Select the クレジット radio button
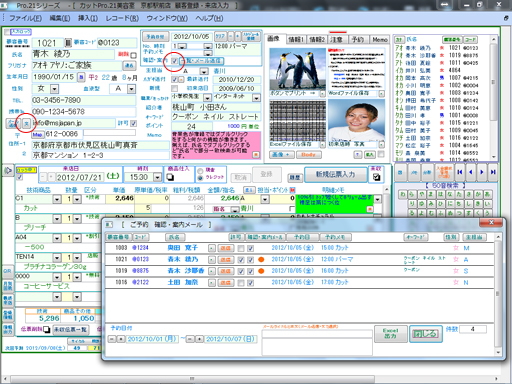The image size is (512, 384). 200,178
